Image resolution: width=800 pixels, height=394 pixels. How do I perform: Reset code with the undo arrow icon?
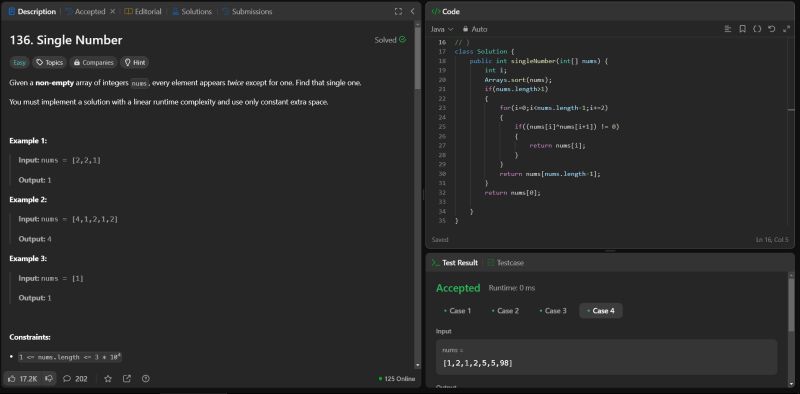pos(771,29)
